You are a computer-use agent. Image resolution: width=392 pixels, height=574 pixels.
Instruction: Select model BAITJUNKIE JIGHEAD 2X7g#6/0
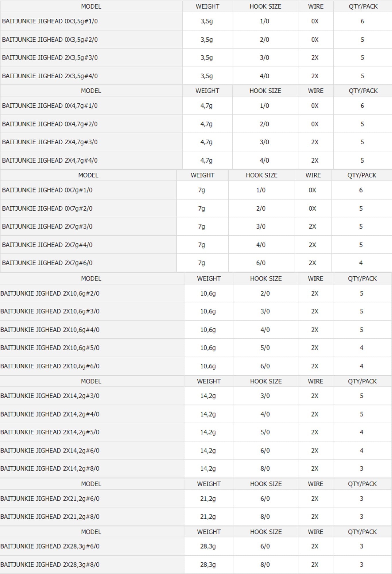47,263
